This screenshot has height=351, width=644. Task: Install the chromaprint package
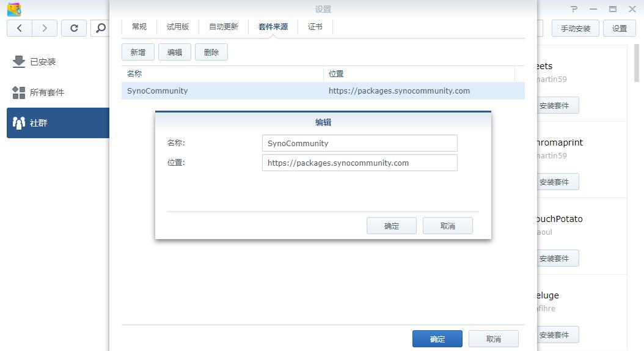pos(558,182)
